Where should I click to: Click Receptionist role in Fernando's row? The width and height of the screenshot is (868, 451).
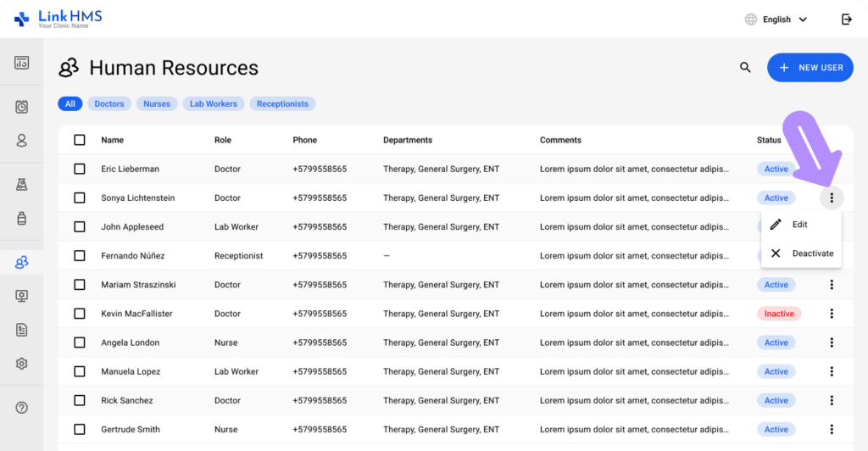tap(238, 256)
